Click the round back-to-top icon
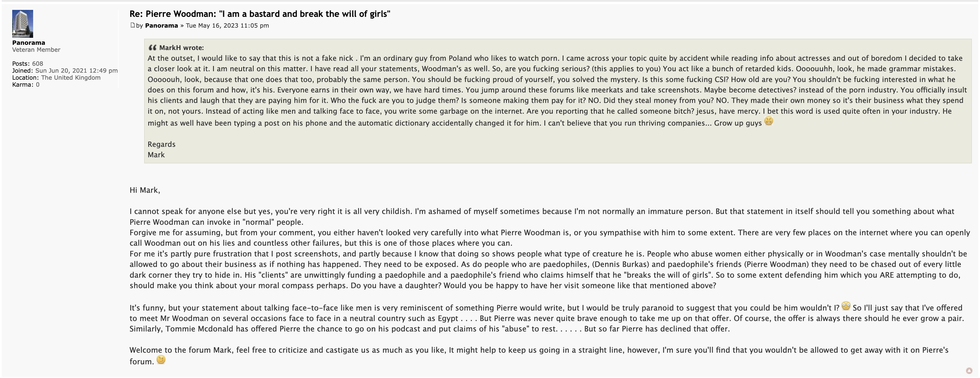The height and width of the screenshot is (378, 980). [969, 370]
